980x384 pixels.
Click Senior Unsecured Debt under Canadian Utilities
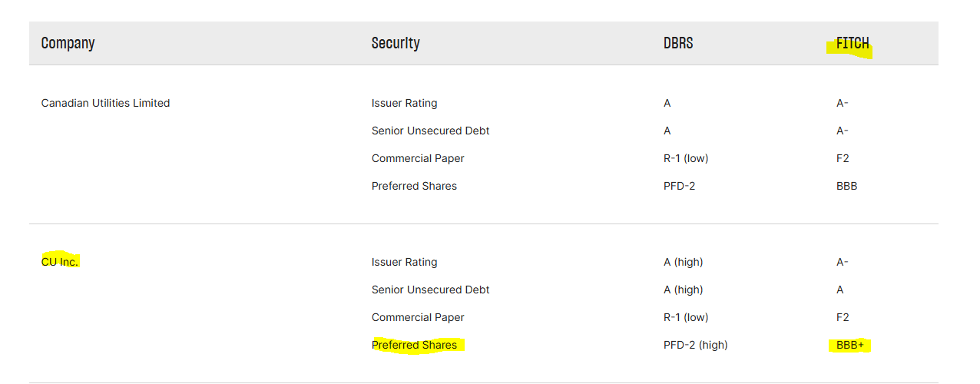point(430,131)
